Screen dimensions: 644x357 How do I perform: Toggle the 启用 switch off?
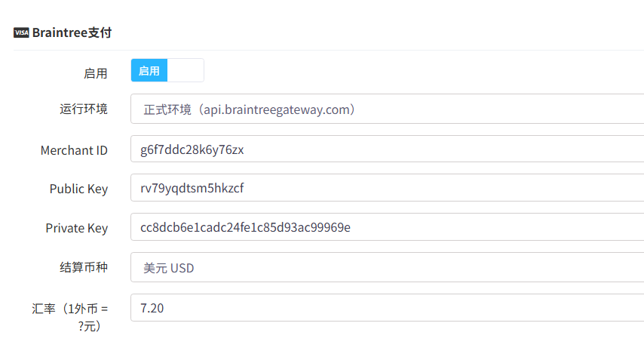(x=167, y=70)
